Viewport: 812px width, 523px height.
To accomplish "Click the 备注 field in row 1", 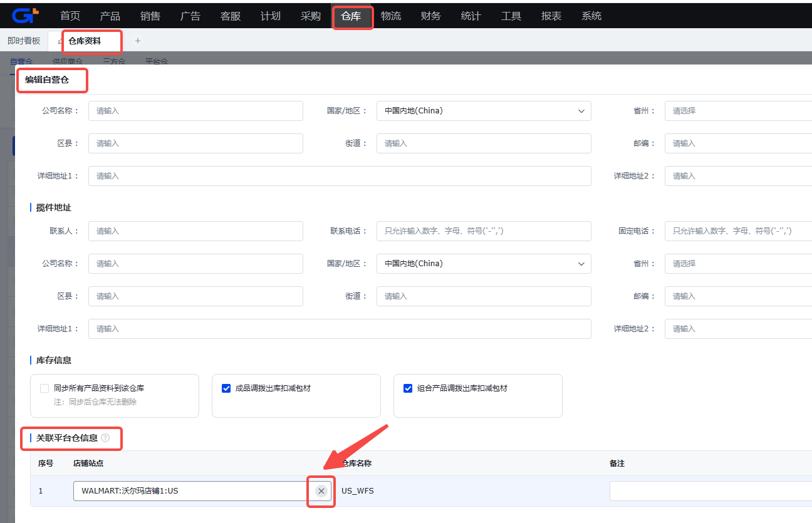I will click(710, 491).
